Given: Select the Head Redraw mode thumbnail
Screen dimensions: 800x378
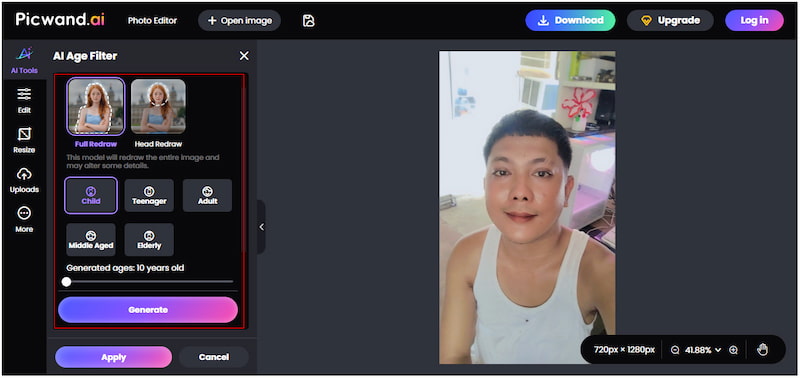Looking at the screenshot, I should click(x=158, y=107).
